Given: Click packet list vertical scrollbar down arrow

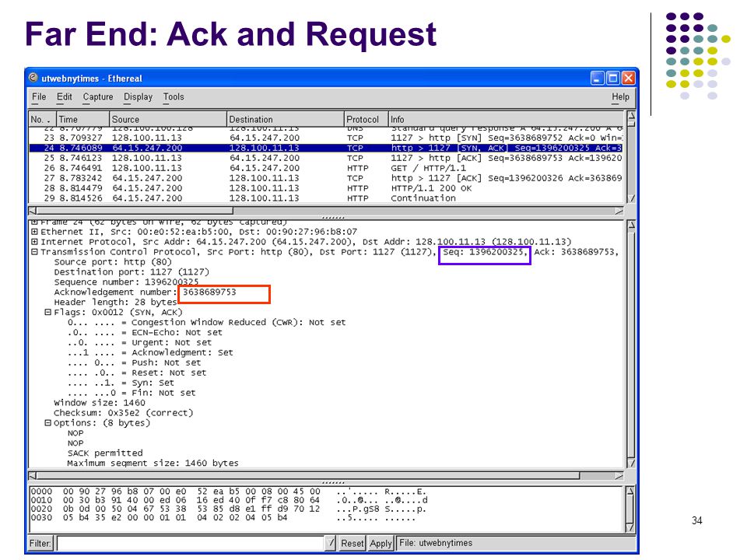Looking at the screenshot, I should 631,198.
